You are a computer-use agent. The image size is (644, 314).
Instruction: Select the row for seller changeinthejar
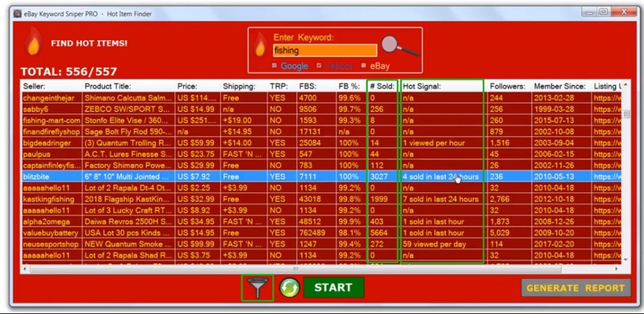click(x=321, y=98)
